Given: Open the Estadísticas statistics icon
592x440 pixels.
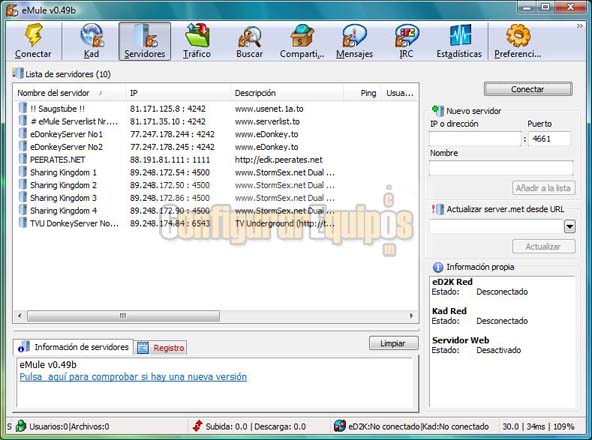Looking at the screenshot, I should tap(459, 36).
